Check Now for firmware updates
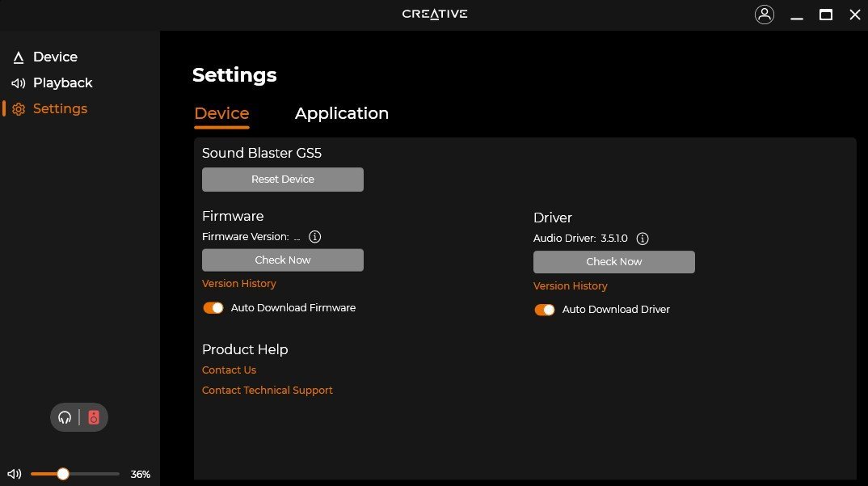Screen dimensions: 868x486 tap(282, 260)
